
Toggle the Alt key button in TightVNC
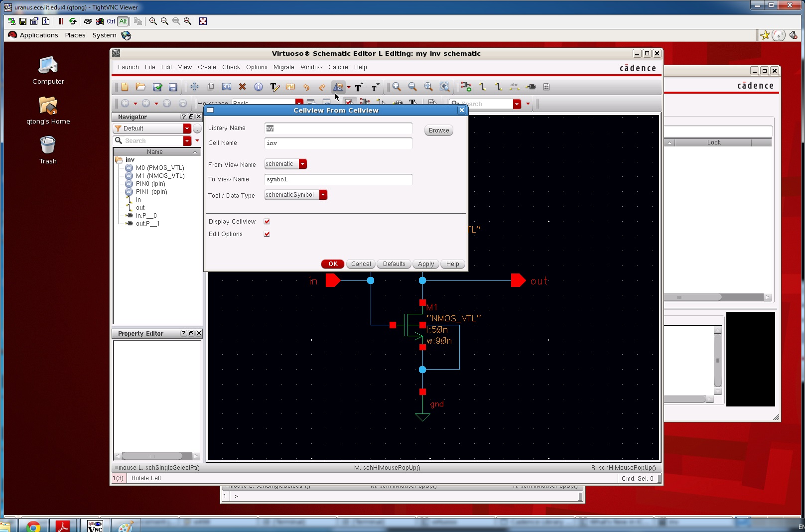click(x=123, y=21)
